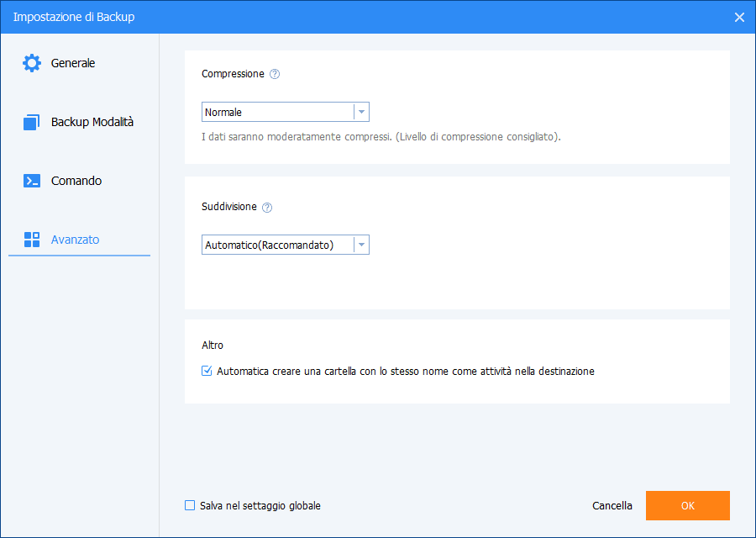Open the Automatico(Raccomandato) splitting dropdown
The height and width of the screenshot is (538, 756).
[x=277, y=245]
